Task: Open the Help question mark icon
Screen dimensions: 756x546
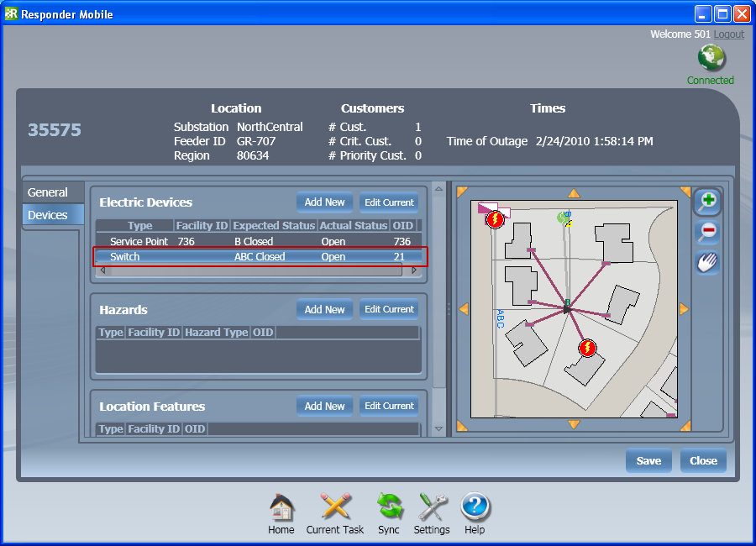Action: click(475, 507)
